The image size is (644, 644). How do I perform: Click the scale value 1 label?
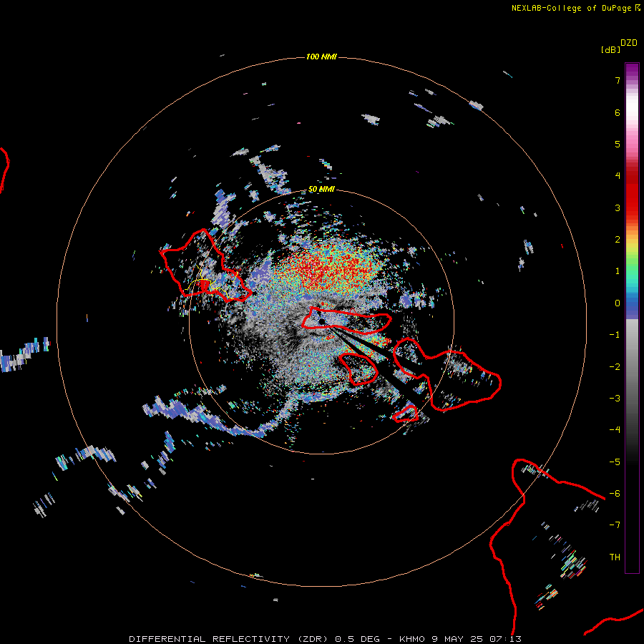tap(618, 271)
